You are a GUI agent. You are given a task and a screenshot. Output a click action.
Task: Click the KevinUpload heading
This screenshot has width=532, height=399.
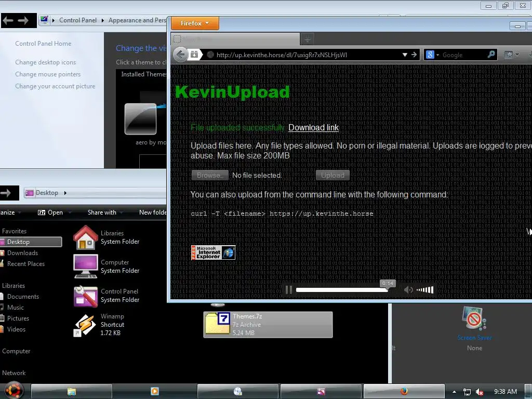[232, 92]
